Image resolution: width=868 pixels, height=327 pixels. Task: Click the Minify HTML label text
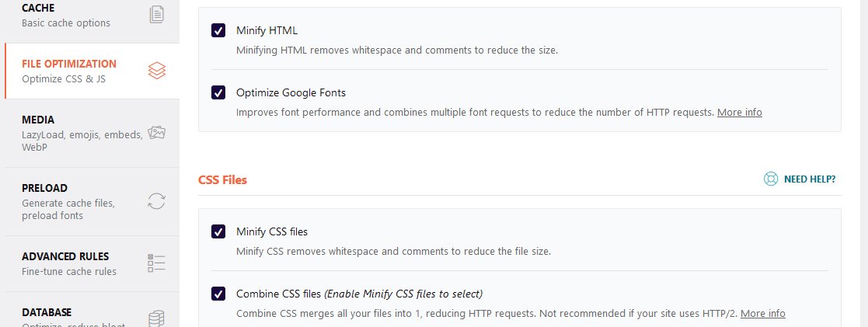pos(267,30)
